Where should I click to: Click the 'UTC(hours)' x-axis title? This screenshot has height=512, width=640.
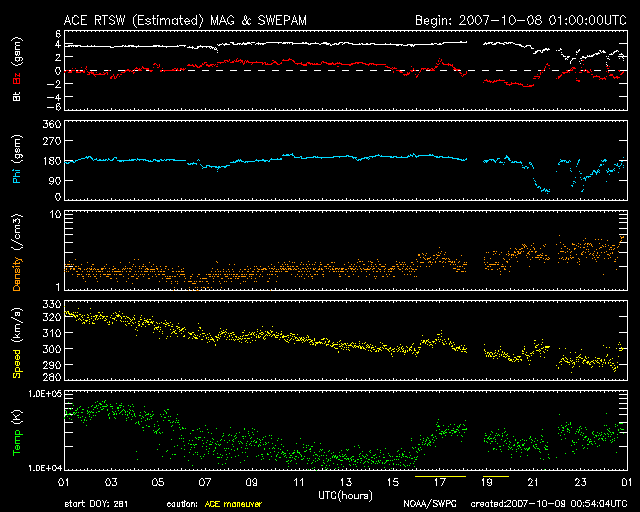pos(345,496)
